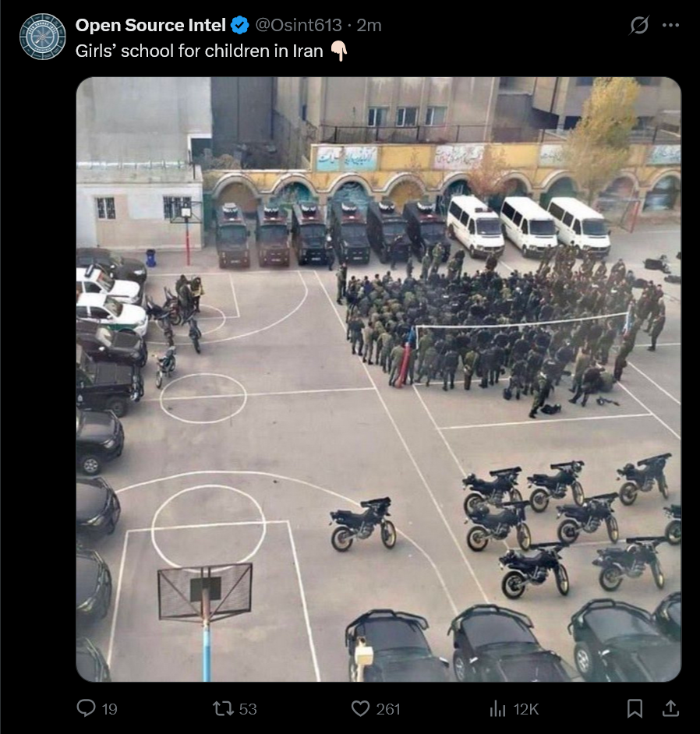The height and width of the screenshot is (734, 700).
Task: Click the pointing-down hand emoji
Action: pyautogui.click(x=338, y=51)
